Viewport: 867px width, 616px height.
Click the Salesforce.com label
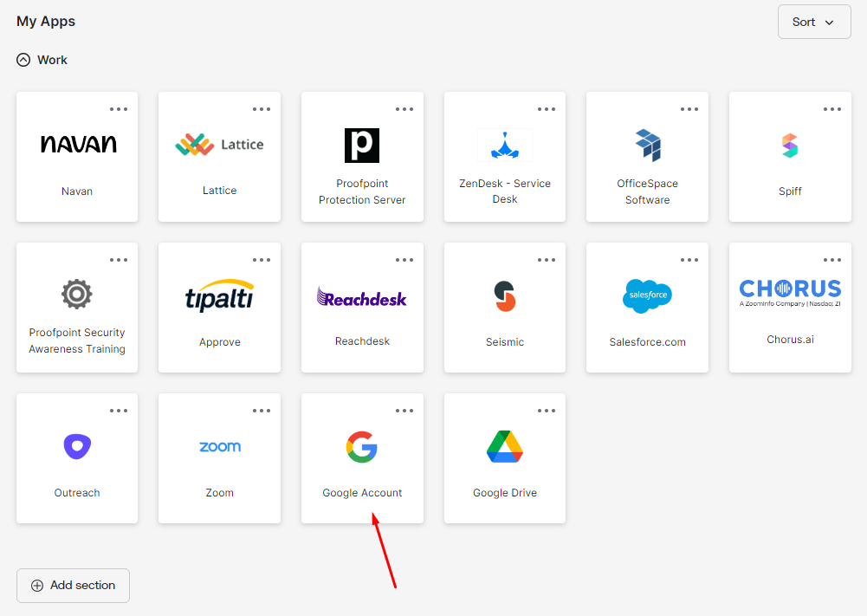(x=648, y=342)
